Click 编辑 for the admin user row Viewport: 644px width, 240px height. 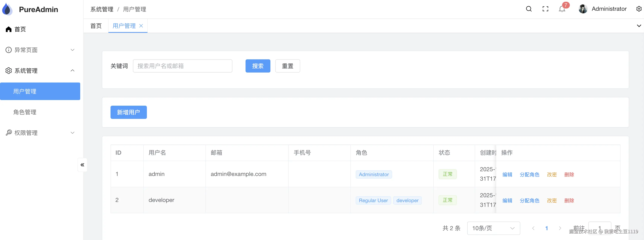coord(507,174)
